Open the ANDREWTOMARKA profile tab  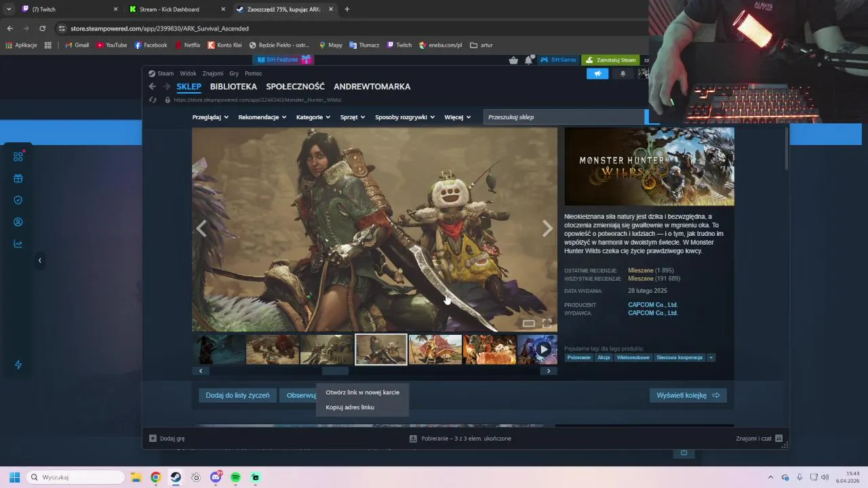[x=372, y=87]
